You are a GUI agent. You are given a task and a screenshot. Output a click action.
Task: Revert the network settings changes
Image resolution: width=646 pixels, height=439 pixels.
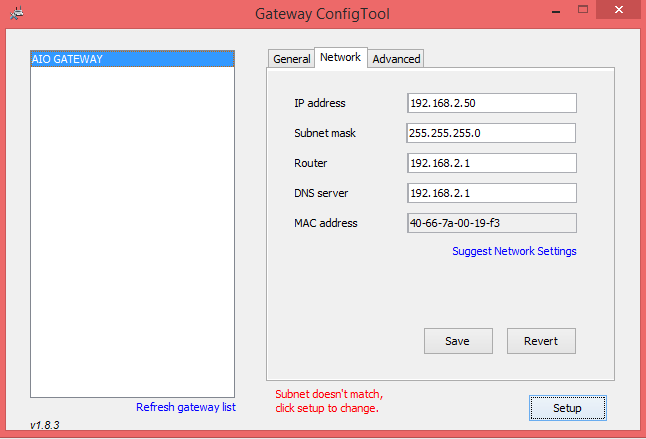(540, 341)
